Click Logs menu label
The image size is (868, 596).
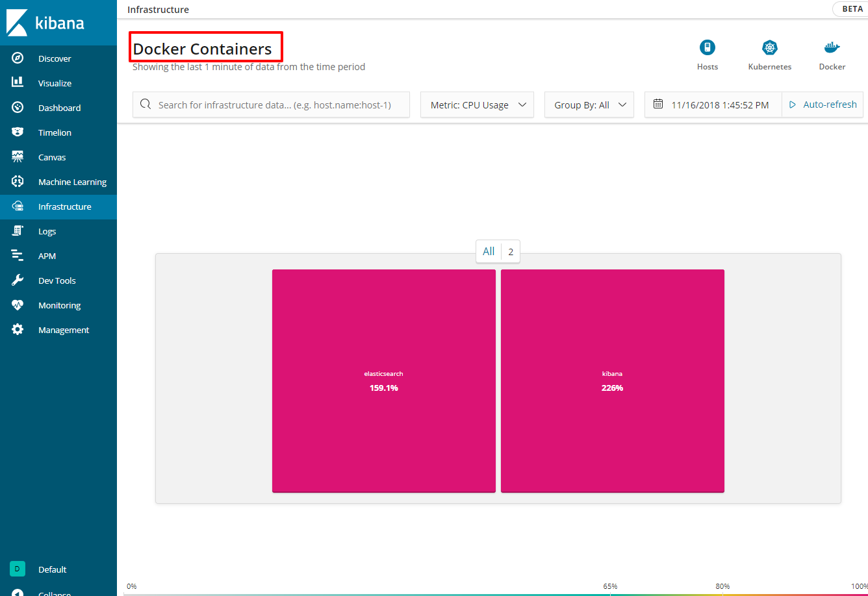coord(47,231)
